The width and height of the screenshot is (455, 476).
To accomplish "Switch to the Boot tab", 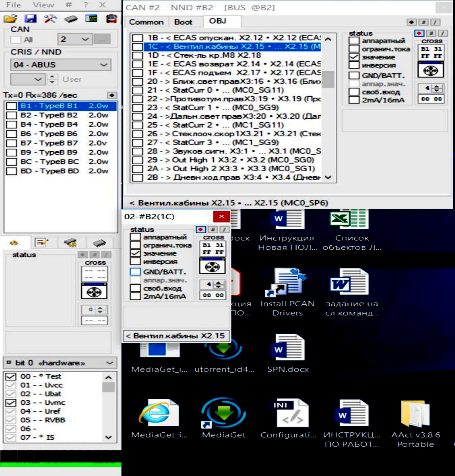I will (x=183, y=22).
